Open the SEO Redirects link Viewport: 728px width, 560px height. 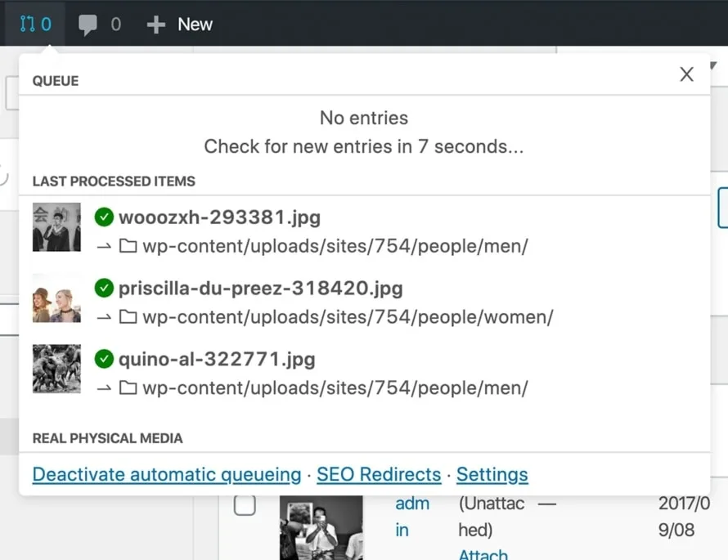379,475
